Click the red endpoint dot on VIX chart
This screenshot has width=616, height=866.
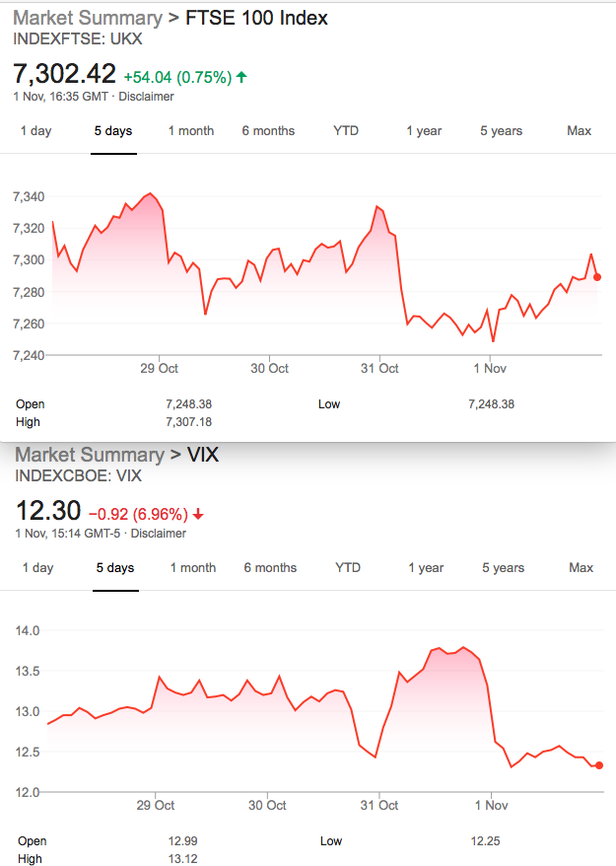599,765
